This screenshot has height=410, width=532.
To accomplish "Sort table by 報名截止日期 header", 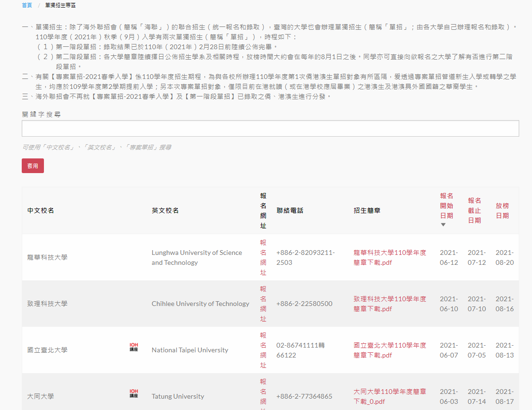I will tap(474, 210).
